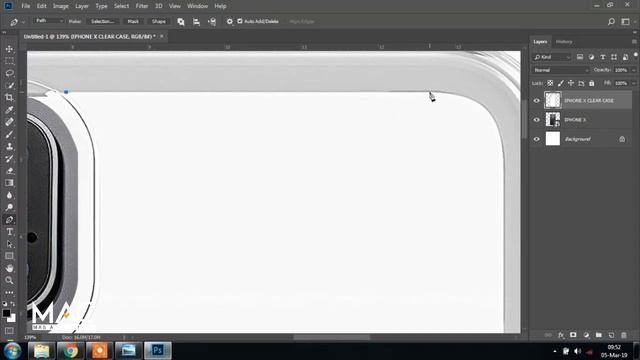The height and width of the screenshot is (360, 640).
Task: Click the path alignment icon
Action: [x=196, y=22]
